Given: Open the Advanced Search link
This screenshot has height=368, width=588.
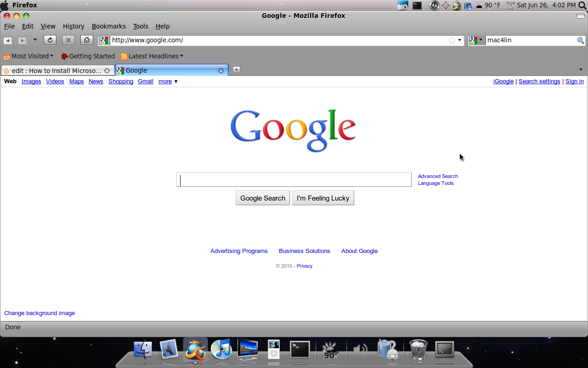Looking at the screenshot, I should coord(438,176).
